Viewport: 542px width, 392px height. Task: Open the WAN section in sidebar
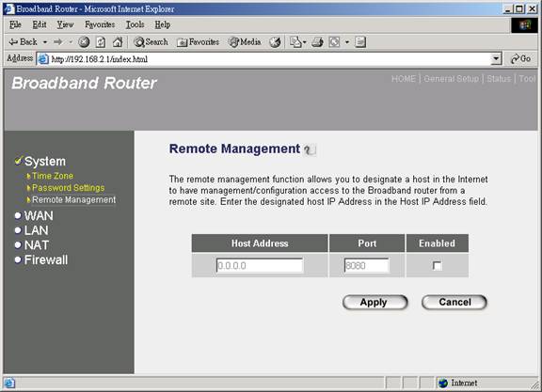coord(39,216)
